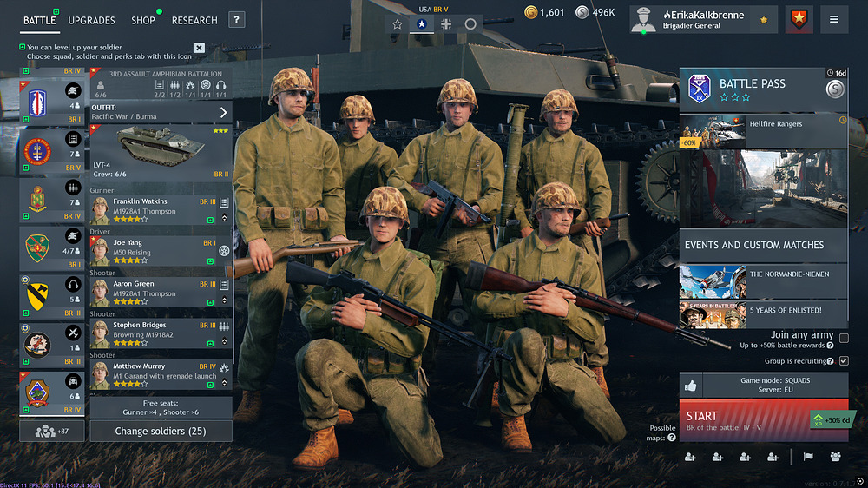Open Game mode SQUADS server selector
Image resolution: width=868 pixels, height=488 pixels.
coord(774,386)
